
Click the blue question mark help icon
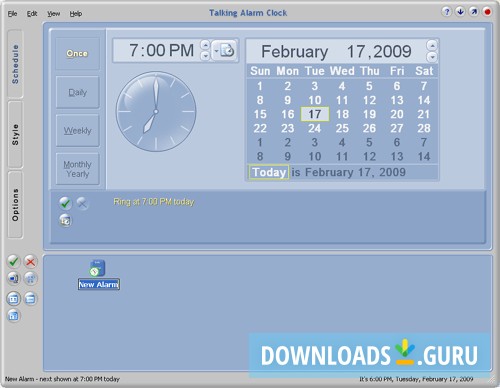click(x=447, y=12)
